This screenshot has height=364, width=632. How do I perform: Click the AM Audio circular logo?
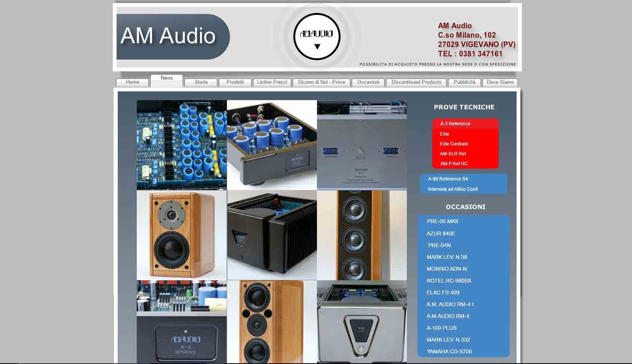pos(317,37)
